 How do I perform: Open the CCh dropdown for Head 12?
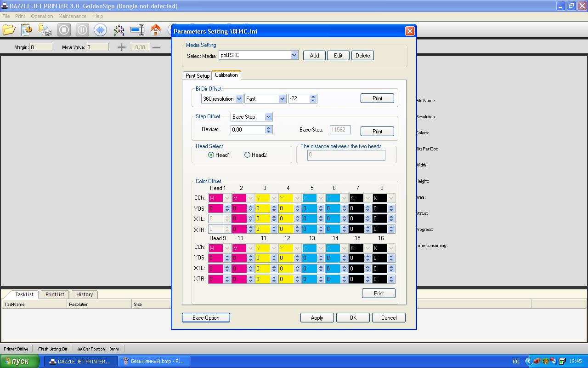(297, 248)
